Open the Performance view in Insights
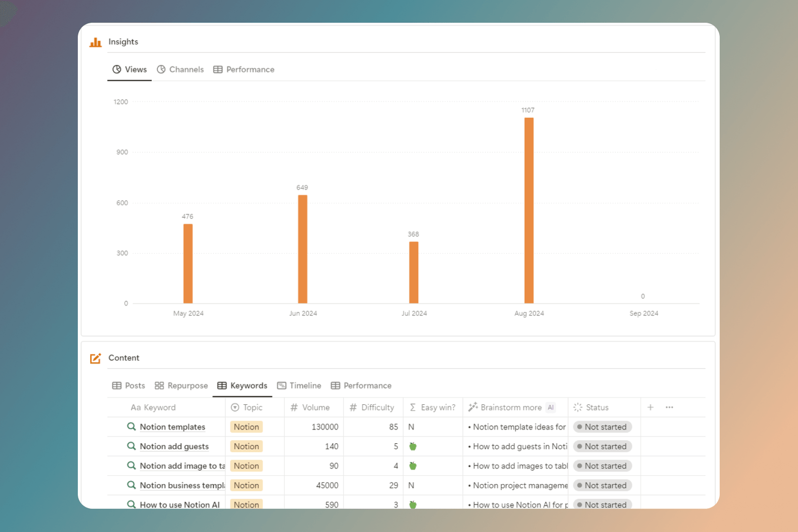 tap(243, 69)
